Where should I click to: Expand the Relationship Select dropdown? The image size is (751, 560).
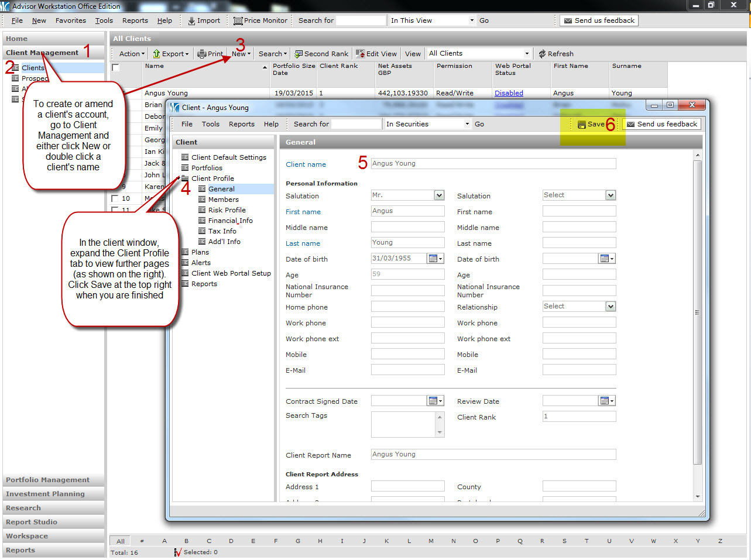pos(611,307)
